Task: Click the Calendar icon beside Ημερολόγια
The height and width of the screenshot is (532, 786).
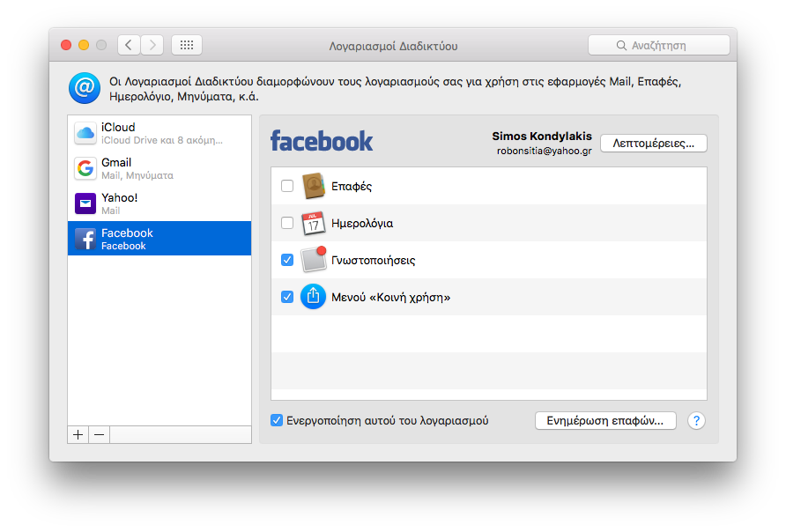Action: [314, 223]
